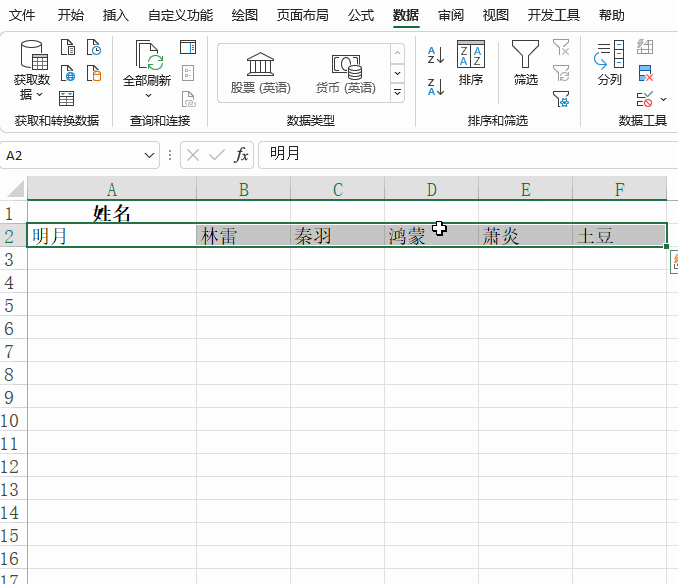Switch to the 公式 Formulas tab
Viewport: 678px width, 584px height.
point(361,16)
